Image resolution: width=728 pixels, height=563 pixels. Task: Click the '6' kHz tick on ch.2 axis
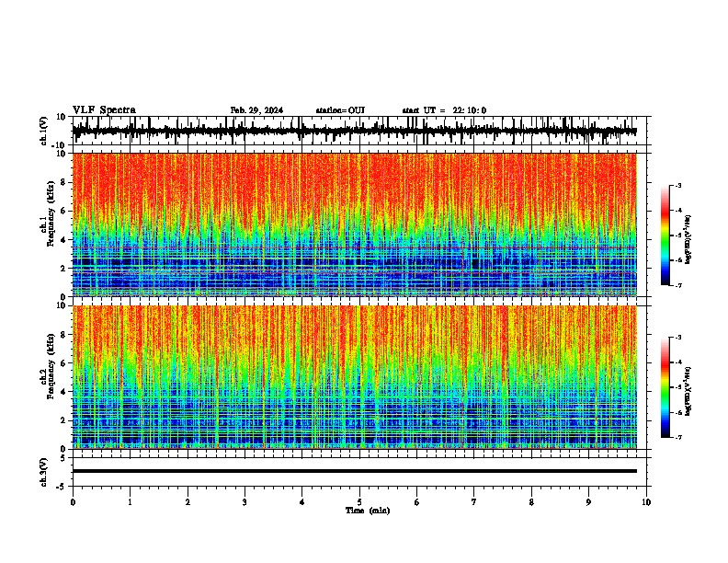[63, 363]
